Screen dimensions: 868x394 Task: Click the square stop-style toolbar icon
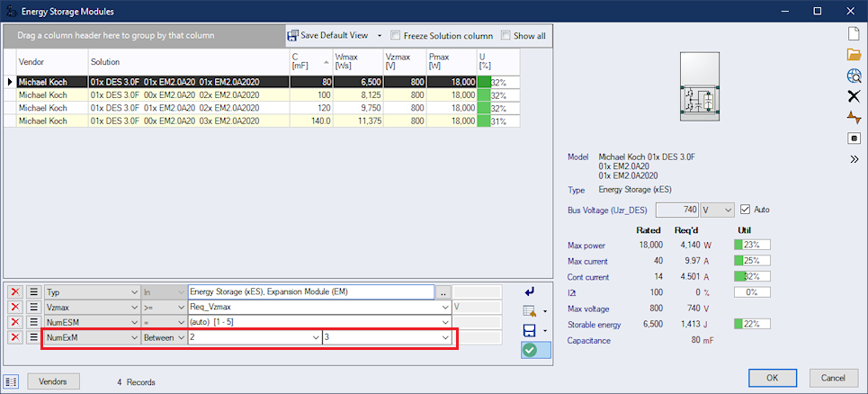(x=855, y=139)
